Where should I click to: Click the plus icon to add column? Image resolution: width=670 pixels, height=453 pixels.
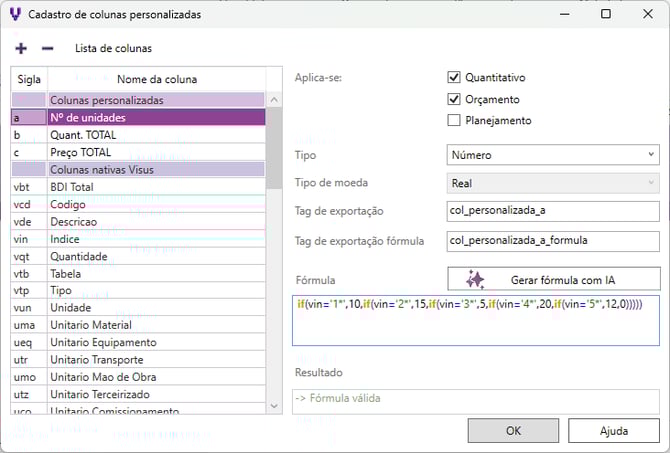(22, 48)
